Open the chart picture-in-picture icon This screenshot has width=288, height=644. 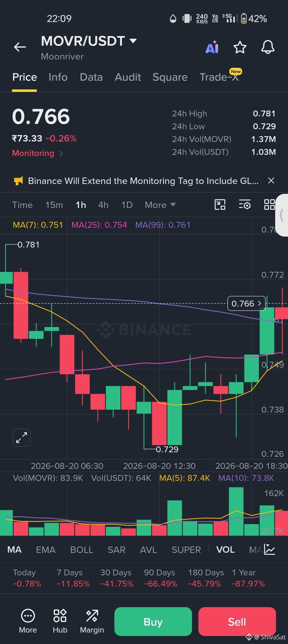[220, 205]
